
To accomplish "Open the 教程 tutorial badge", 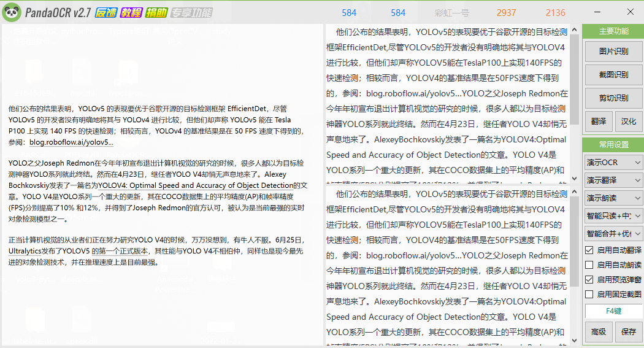I will 131,13.
